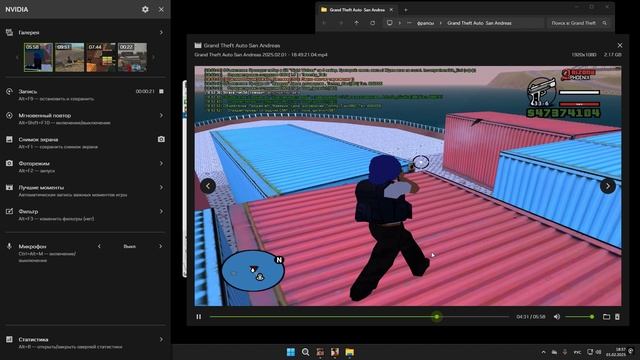Click the Микрофон microphone icon

tap(9, 247)
